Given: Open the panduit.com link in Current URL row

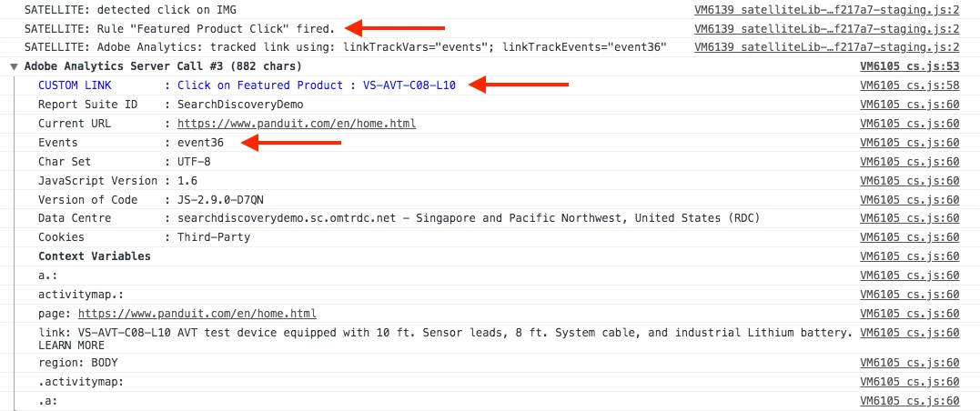Looking at the screenshot, I should coord(297,124).
